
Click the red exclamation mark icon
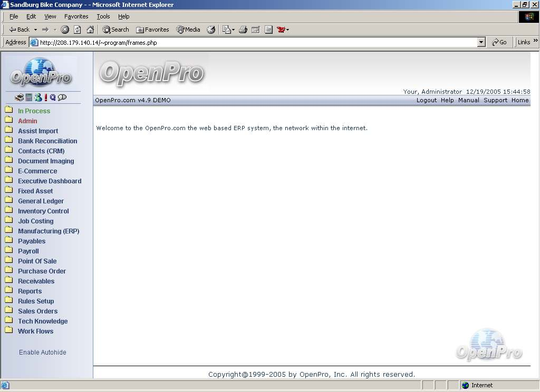(46, 97)
